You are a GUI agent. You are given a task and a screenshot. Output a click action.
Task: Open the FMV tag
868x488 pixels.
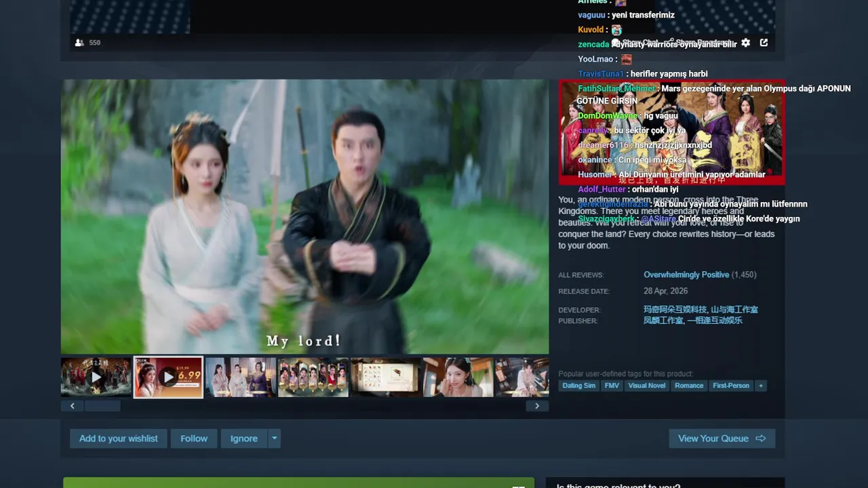(x=612, y=386)
